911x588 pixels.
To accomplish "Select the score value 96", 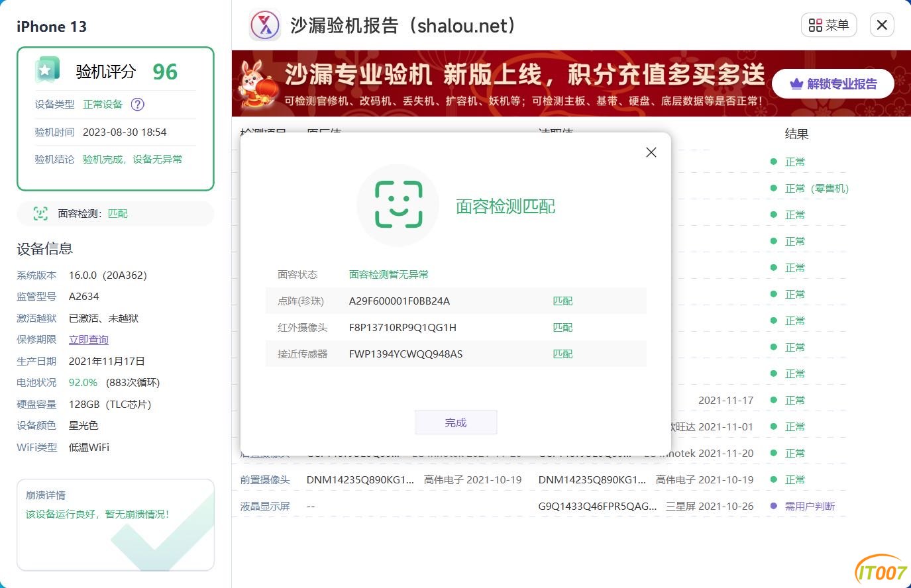I will (x=165, y=72).
